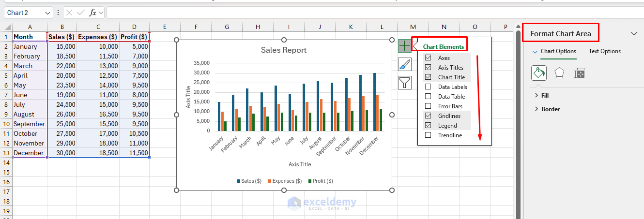Select the Sales Report chart title

[x=284, y=50]
